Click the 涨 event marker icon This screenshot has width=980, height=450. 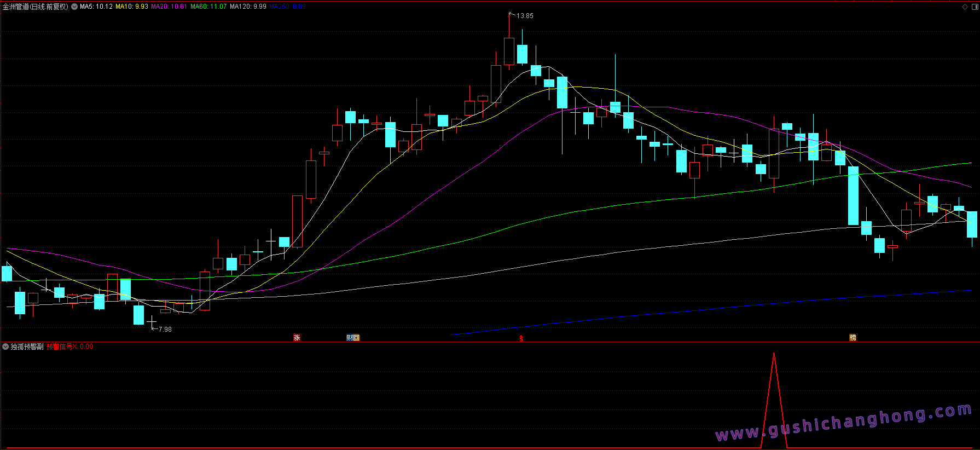[297, 338]
